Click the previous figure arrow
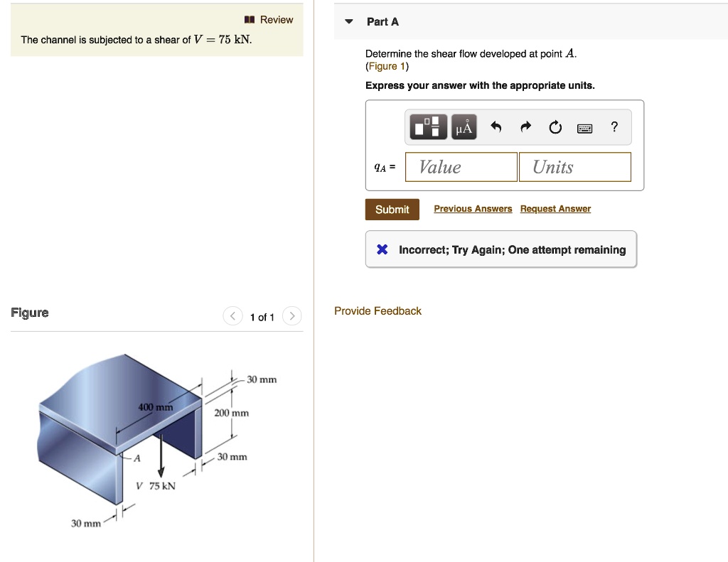Viewport: 728px width, 562px height. tap(232, 316)
